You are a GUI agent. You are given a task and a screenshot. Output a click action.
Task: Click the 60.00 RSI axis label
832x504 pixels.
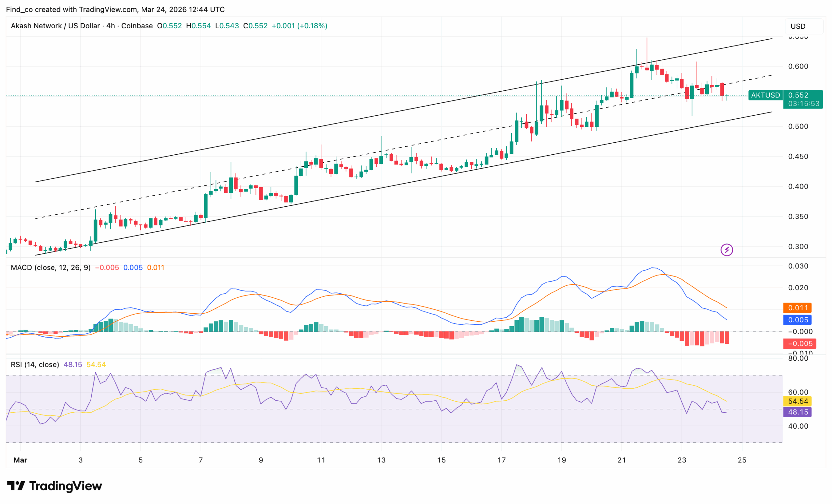[798, 392]
